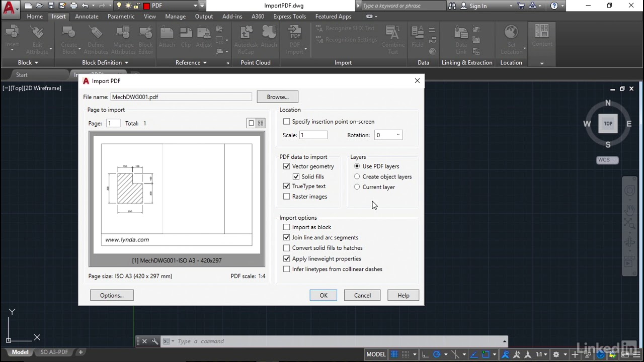Click the Browse... button
The height and width of the screenshot is (362, 644).
[x=278, y=97]
